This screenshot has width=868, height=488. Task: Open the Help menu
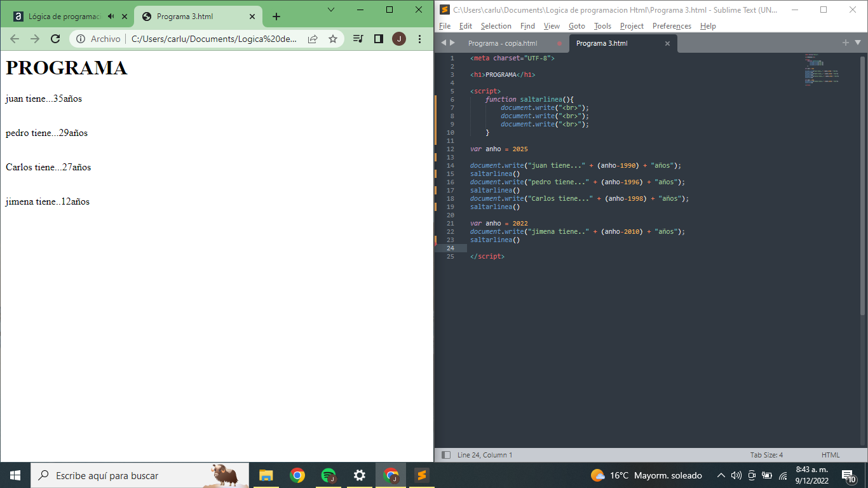point(708,26)
